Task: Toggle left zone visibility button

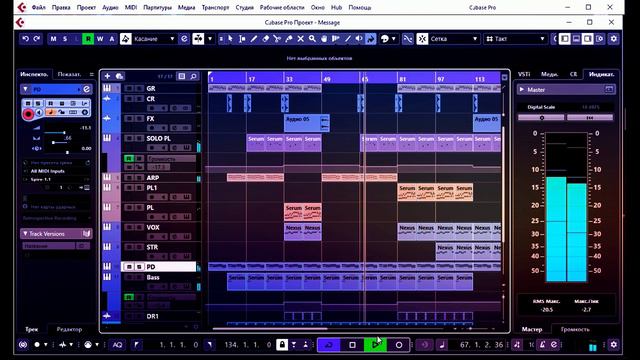Action: pyautogui.click(x=565, y=39)
